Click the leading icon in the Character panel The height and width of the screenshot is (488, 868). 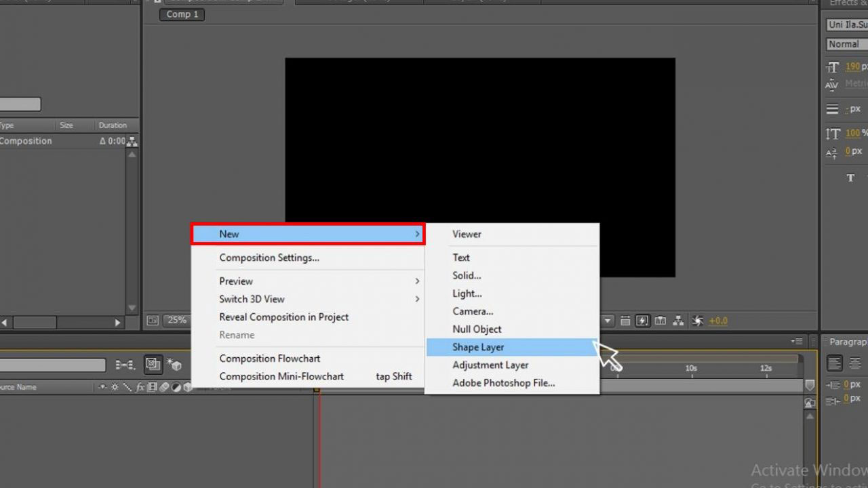833,108
